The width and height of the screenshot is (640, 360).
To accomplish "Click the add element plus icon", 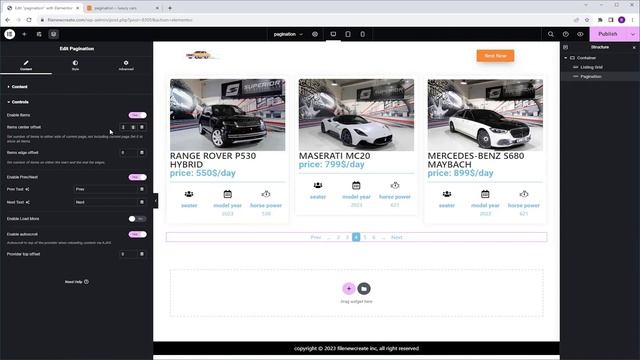I will coord(24,34).
